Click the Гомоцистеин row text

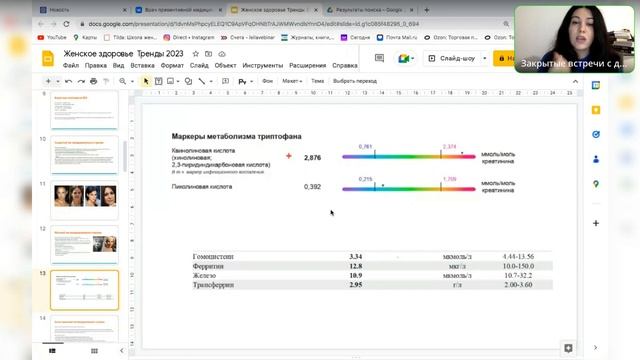(x=213, y=256)
